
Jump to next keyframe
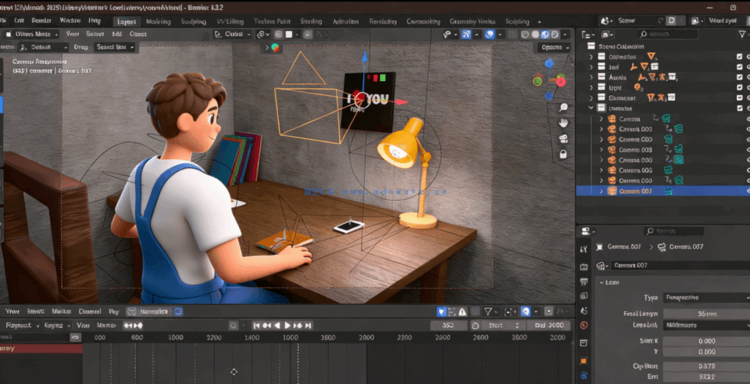coord(298,326)
